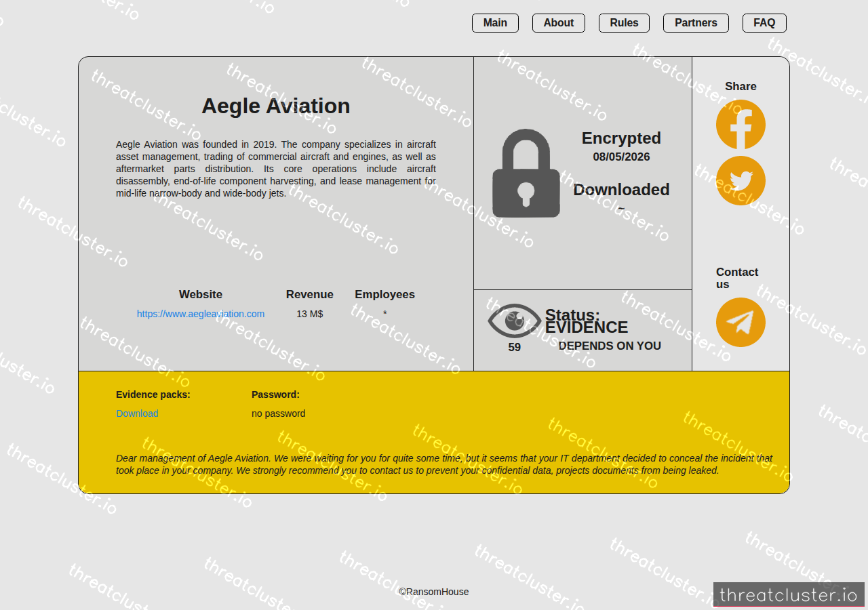Go to the About page
This screenshot has width=868, height=610.
pos(559,23)
